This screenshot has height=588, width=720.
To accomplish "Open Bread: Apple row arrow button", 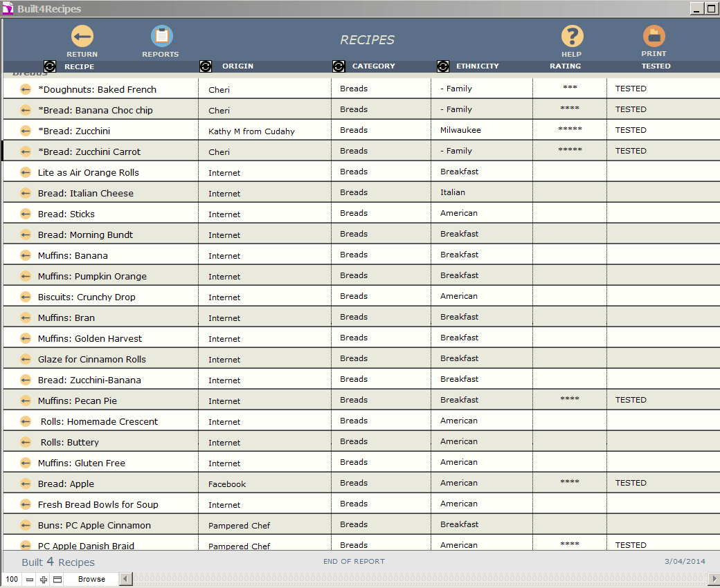I will click(26, 484).
